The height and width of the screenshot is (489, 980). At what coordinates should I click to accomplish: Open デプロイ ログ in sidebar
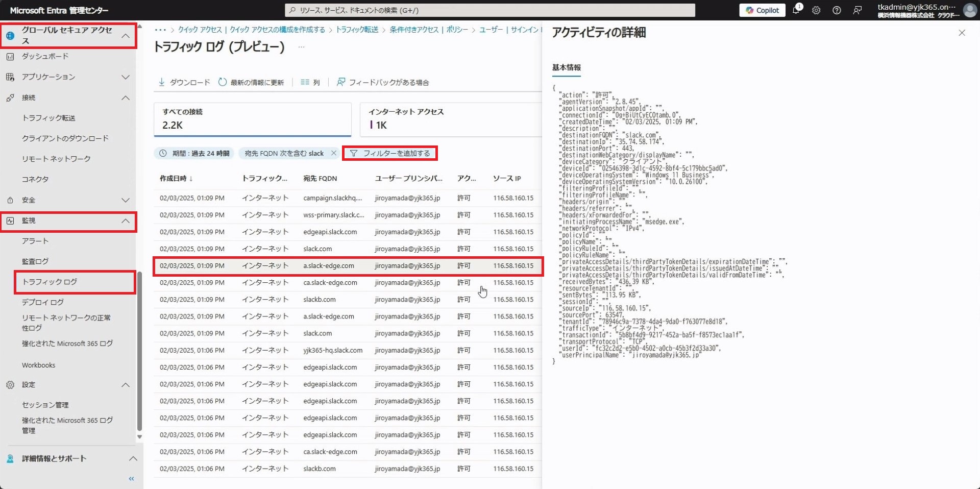[x=43, y=302]
